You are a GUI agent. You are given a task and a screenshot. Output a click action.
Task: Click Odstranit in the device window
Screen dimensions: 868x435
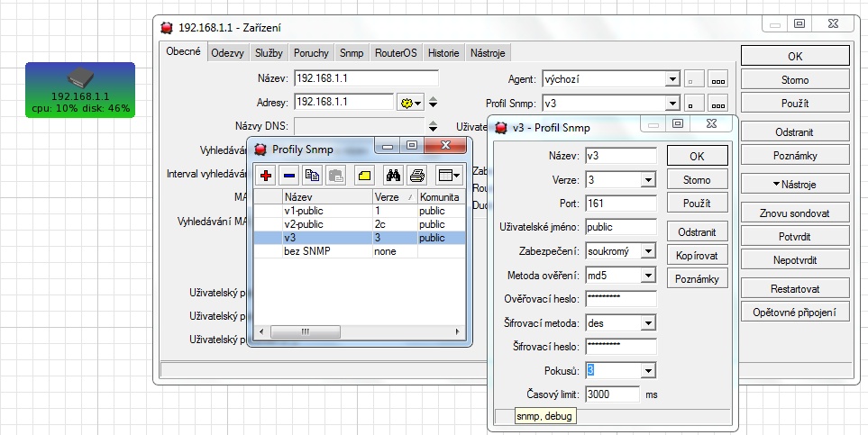click(x=795, y=132)
